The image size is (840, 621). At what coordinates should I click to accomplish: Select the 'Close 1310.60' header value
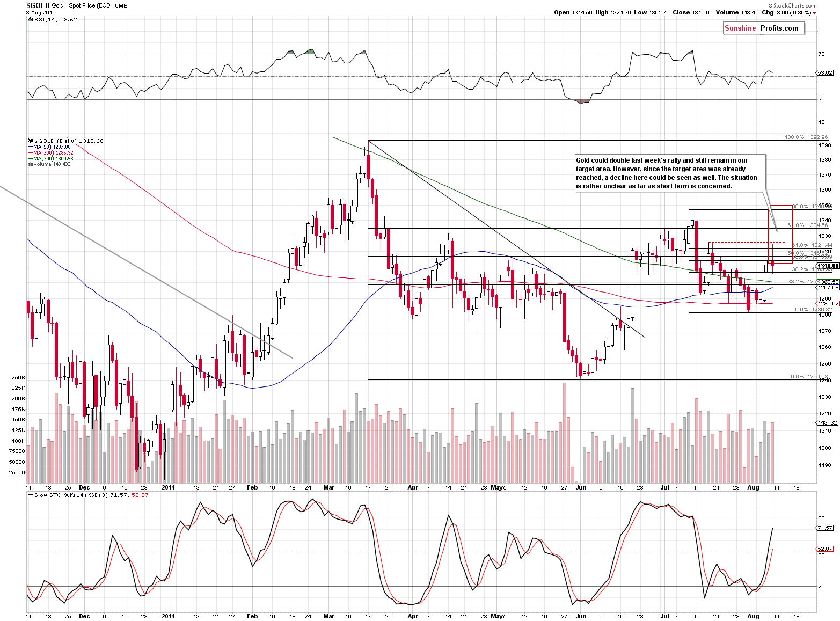click(692, 12)
